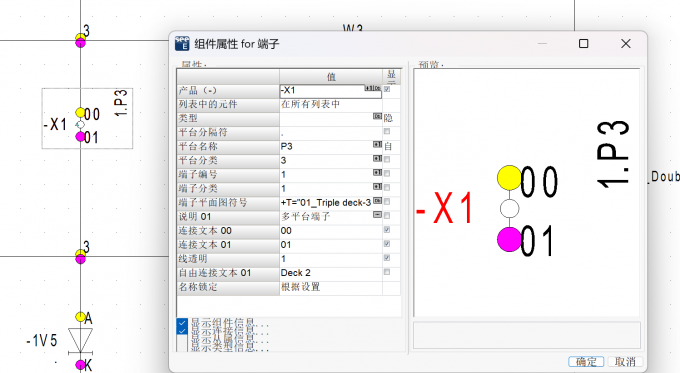This screenshot has width=680, height=373.
Task: Toggle display checkbox for the 端子平面图符号 row
Action: point(387,201)
